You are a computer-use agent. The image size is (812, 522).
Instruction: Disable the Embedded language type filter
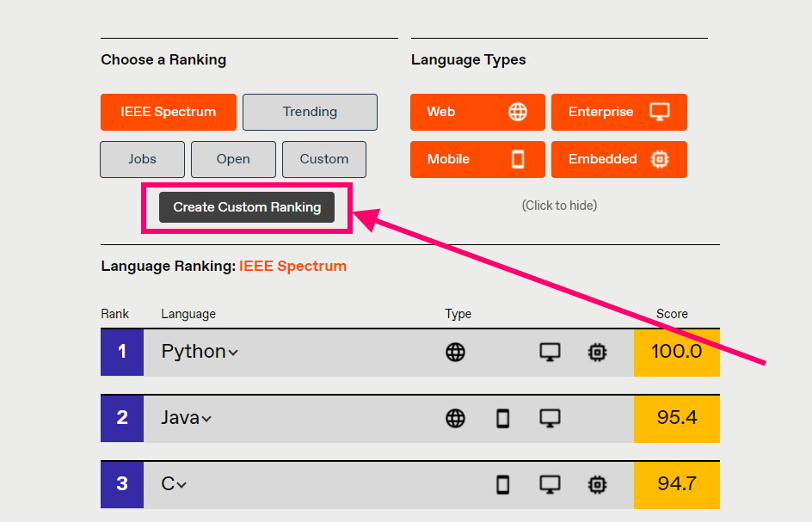point(618,159)
